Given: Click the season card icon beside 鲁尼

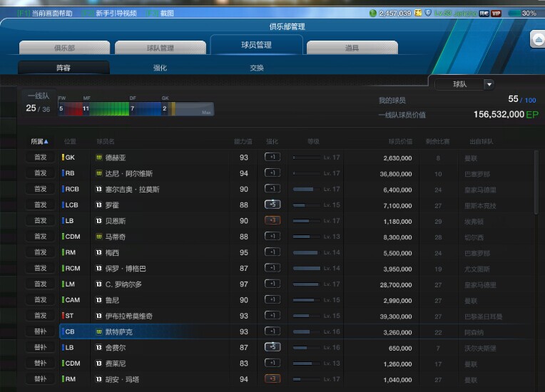Looking at the screenshot, I should coord(99,300).
